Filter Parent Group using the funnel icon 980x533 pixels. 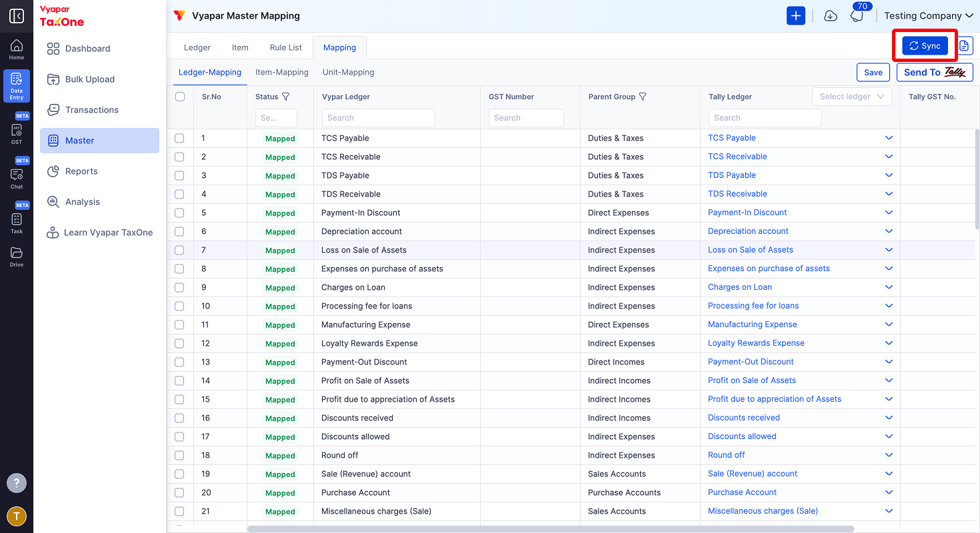click(x=643, y=97)
